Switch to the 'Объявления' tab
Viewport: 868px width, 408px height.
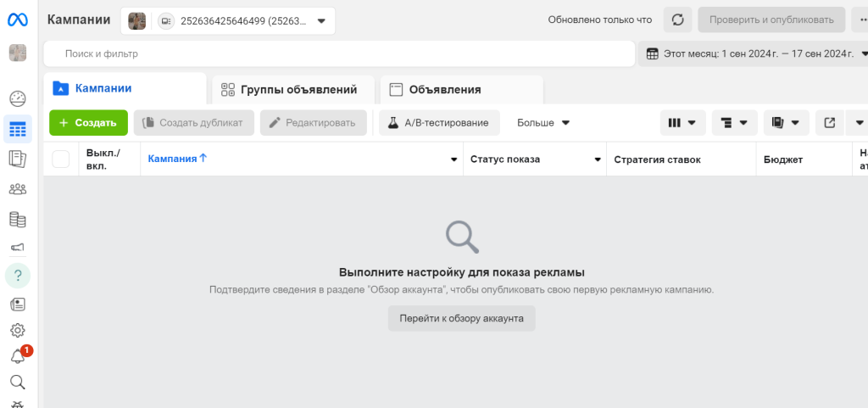pyautogui.click(x=462, y=90)
